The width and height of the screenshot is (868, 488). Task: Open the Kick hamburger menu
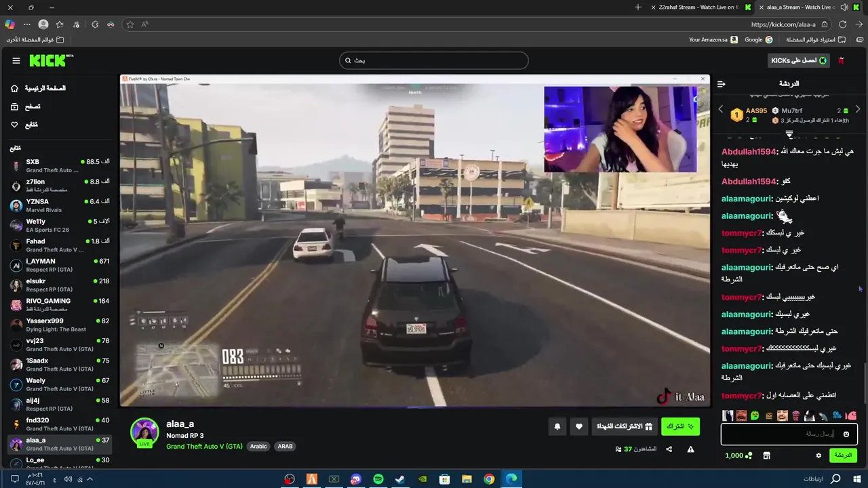point(16,60)
